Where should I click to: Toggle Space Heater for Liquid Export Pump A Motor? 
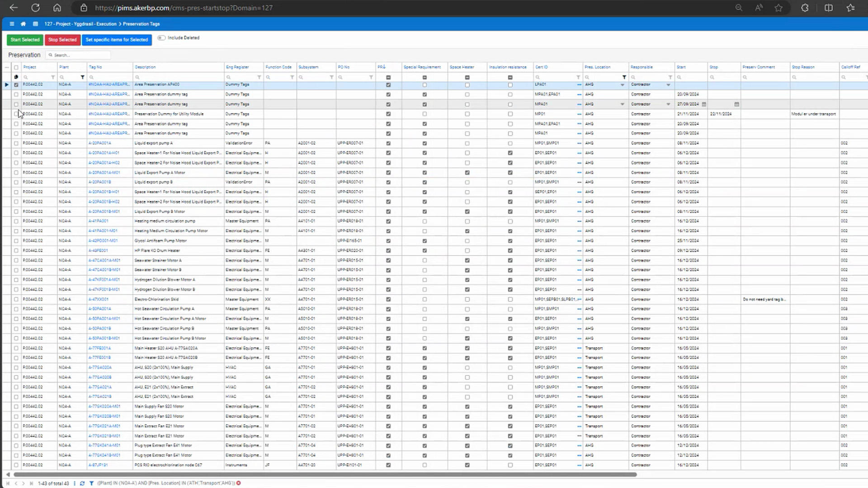(467, 173)
